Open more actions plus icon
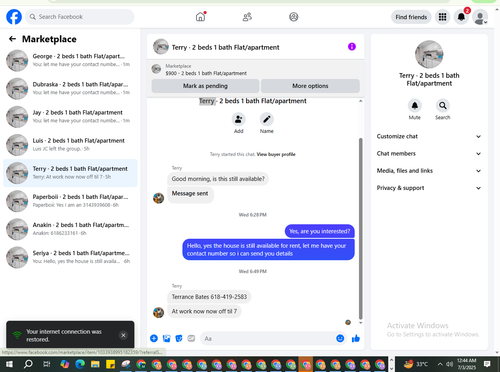The height and width of the screenshot is (372, 500). click(x=154, y=339)
